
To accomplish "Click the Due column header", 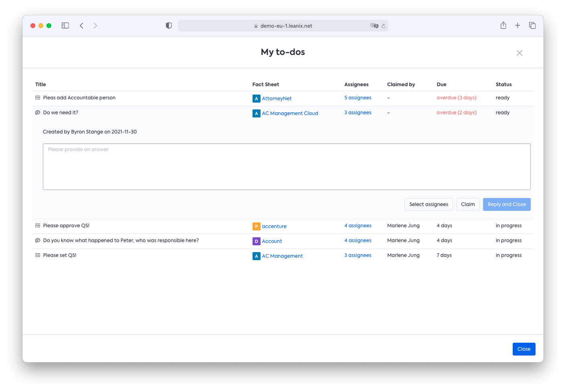I will tap(441, 85).
